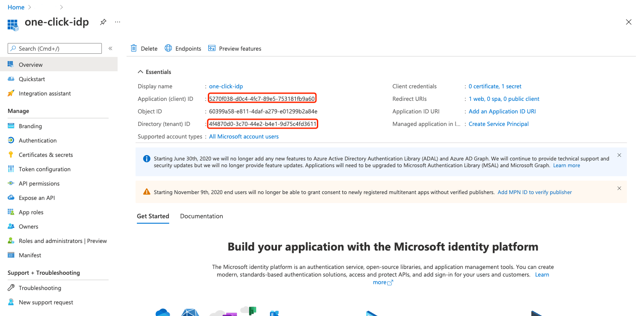This screenshot has height=316, width=644.
Task: Open Manifest from the Manage menu
Action: [x=30, y=255]
